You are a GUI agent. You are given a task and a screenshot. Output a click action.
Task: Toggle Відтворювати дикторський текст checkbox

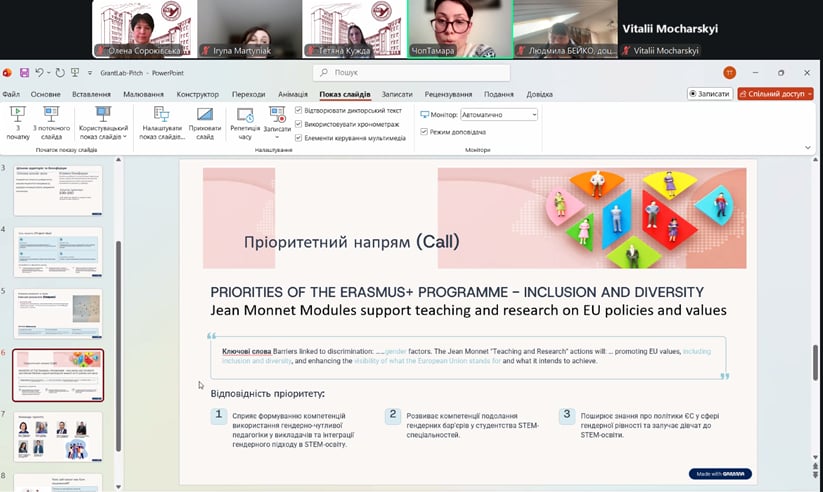(299, 110)
